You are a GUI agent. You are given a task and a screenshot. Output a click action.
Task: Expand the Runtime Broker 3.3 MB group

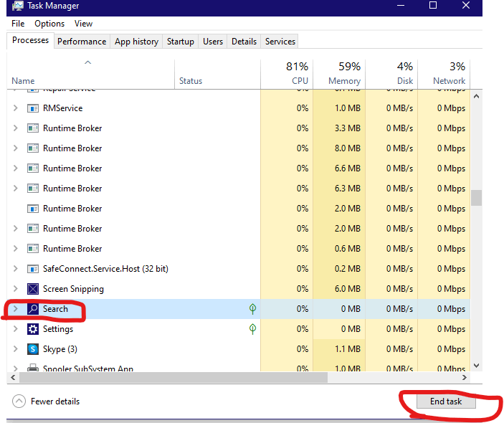pyautogui.click(x=15, y=128)
